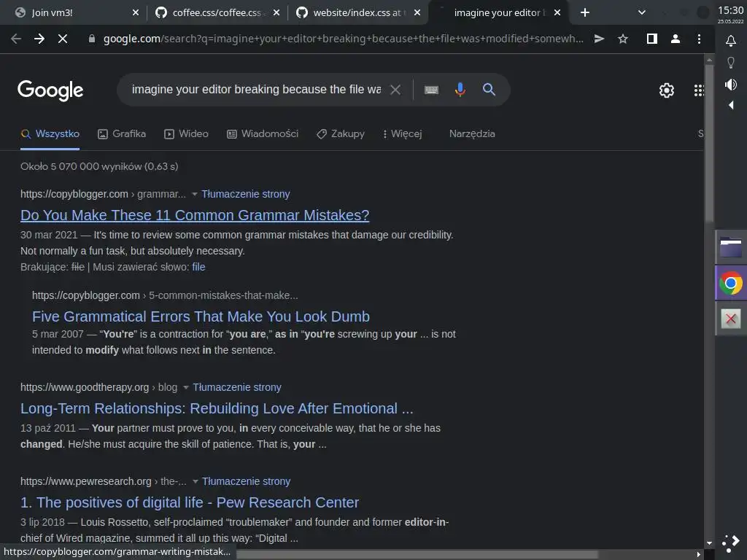
Task: Toggle the browser side panel
Action: pyautogui.click(x=651, y=39)
